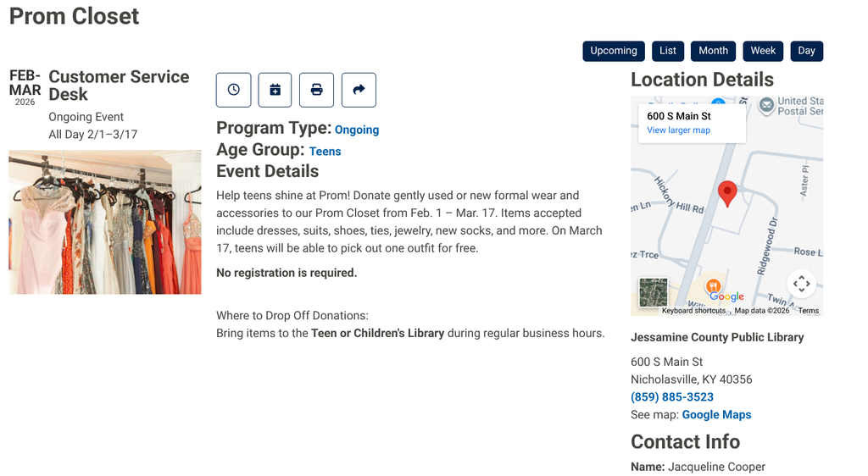This screenshot has height=476, width=868.
Task: Switch to the List view
Action: point(668,51)
